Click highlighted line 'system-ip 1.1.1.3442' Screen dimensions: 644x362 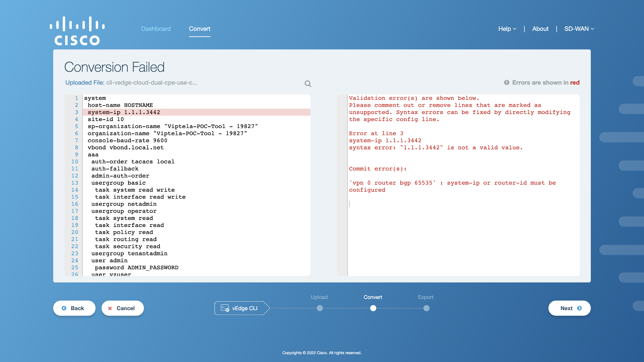[x=197, y=112]
